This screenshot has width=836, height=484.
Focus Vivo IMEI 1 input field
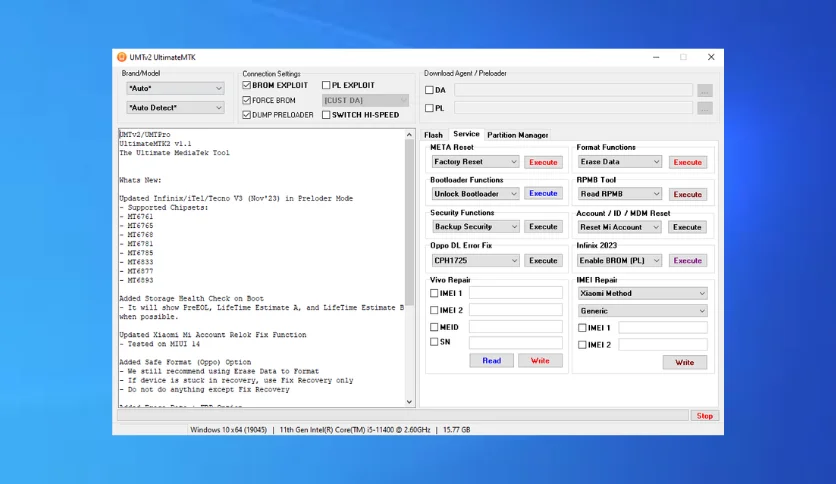point(516,293)
